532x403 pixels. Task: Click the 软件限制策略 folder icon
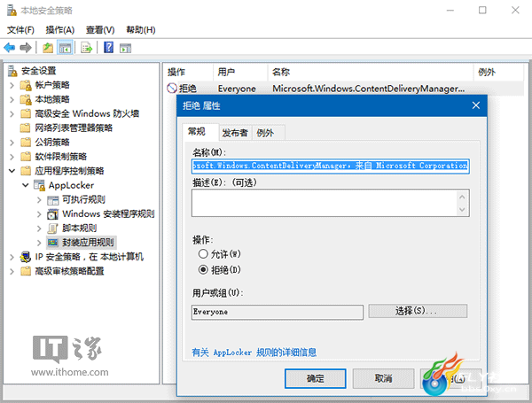pyautogui.click(x=26, y=156)
